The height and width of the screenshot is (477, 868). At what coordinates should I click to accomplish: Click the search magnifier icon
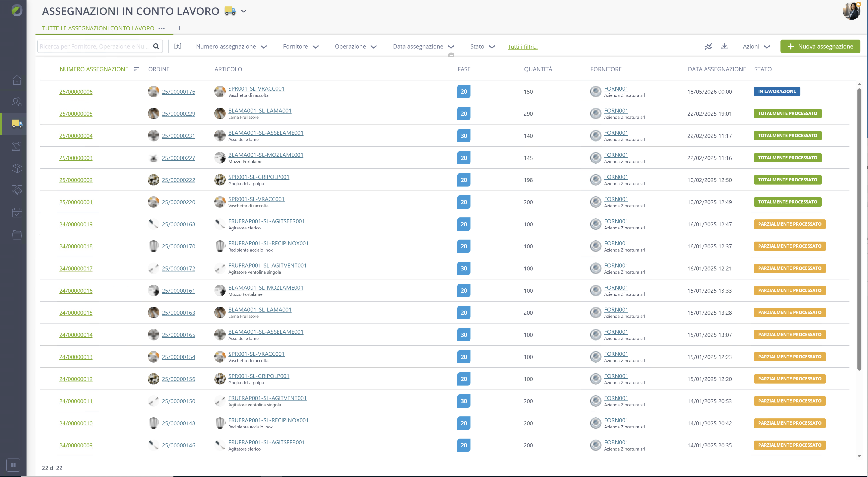pos(156,46)
